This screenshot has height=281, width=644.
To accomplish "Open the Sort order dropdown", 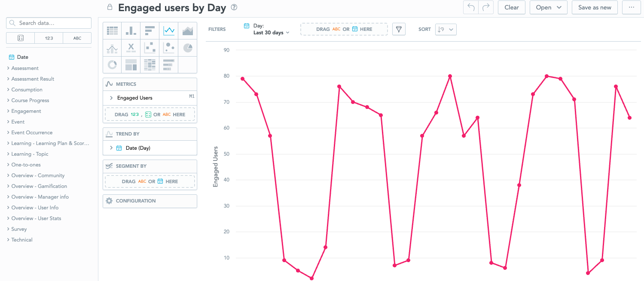I will [446, 29].
